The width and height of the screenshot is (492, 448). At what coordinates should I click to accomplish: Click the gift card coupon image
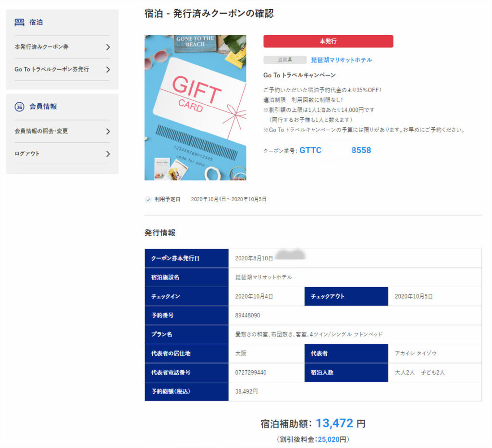(x=195, y=108)
